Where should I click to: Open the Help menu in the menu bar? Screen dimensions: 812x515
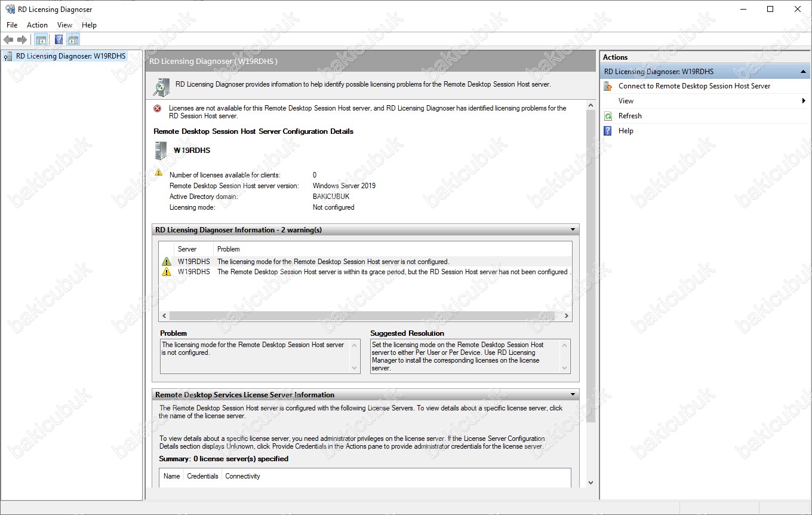click(x=89, y=25)
